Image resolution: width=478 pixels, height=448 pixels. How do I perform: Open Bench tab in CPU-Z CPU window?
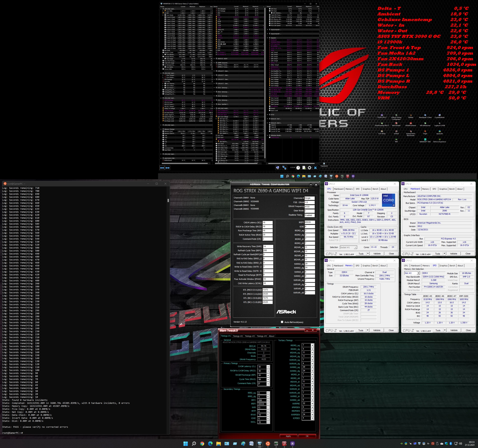click(x=375, y=189)
